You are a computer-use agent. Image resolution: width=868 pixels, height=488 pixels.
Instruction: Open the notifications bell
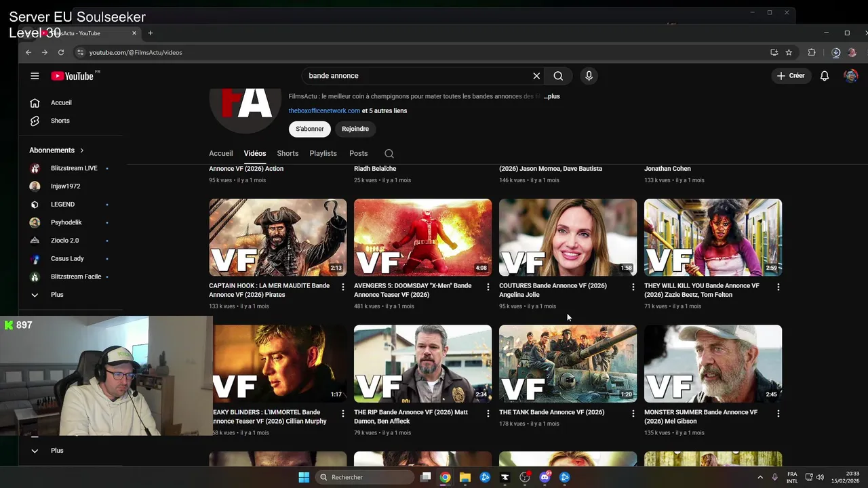[825, 76]
